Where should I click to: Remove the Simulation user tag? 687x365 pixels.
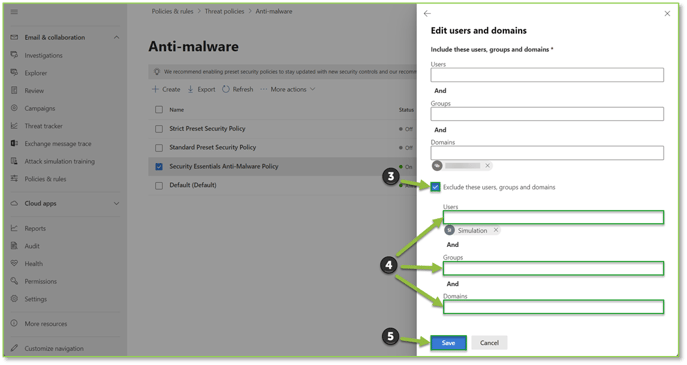[x=496, y=230]
